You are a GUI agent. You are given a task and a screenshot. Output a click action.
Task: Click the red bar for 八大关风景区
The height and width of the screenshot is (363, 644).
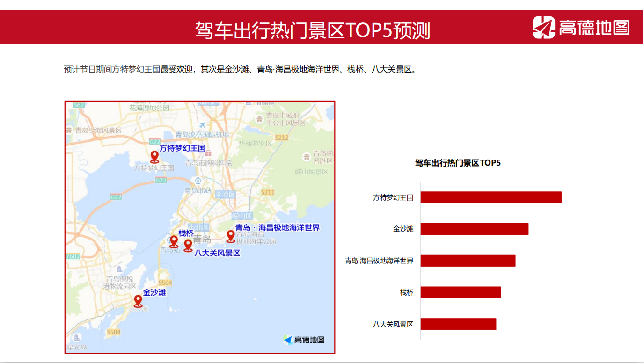(x=458, y=324)
